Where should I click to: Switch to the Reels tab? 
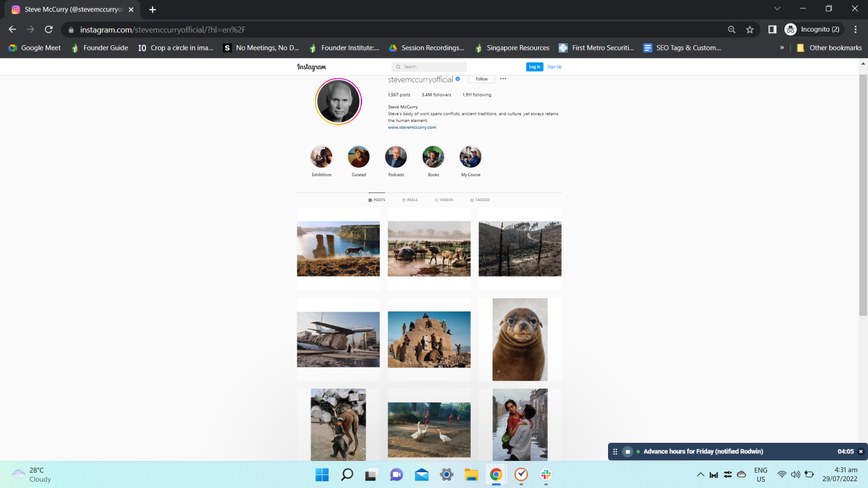click(x=410, y=200)
